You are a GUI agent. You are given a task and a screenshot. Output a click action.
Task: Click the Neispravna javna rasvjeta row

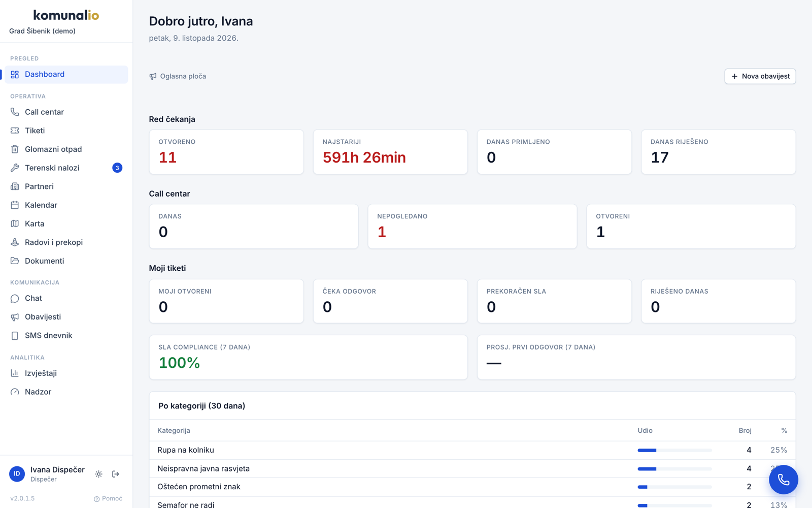(x=472, y=468)
